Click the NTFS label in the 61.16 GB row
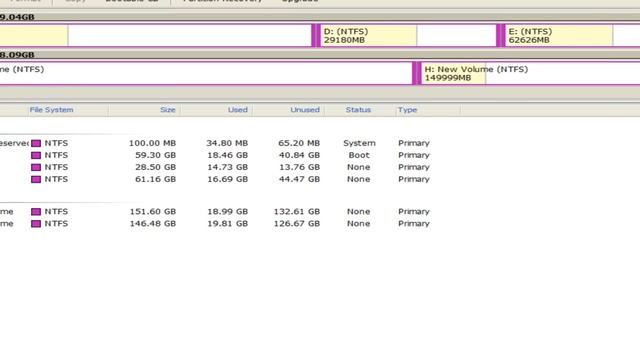This screenshot has height=360, width=640. pos(56,179)
